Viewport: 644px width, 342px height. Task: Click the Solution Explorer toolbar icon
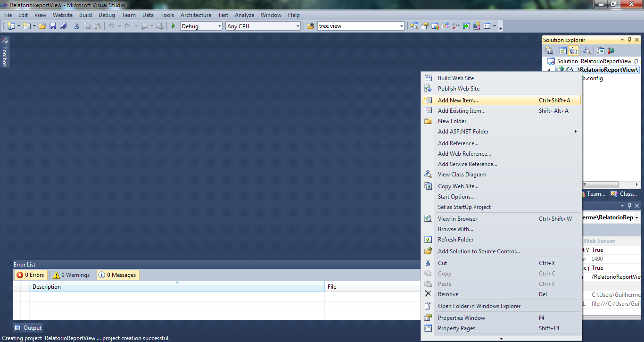[x=414, y=26]
